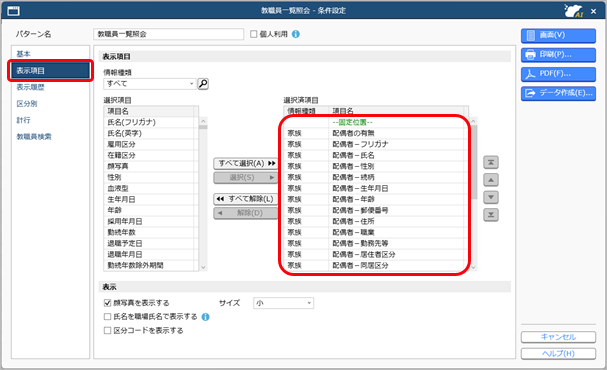Image resolution: width=607 pixels, height=370 pixels.
Task: Click the window icon at title bar left
Action: tap(14, 11)
